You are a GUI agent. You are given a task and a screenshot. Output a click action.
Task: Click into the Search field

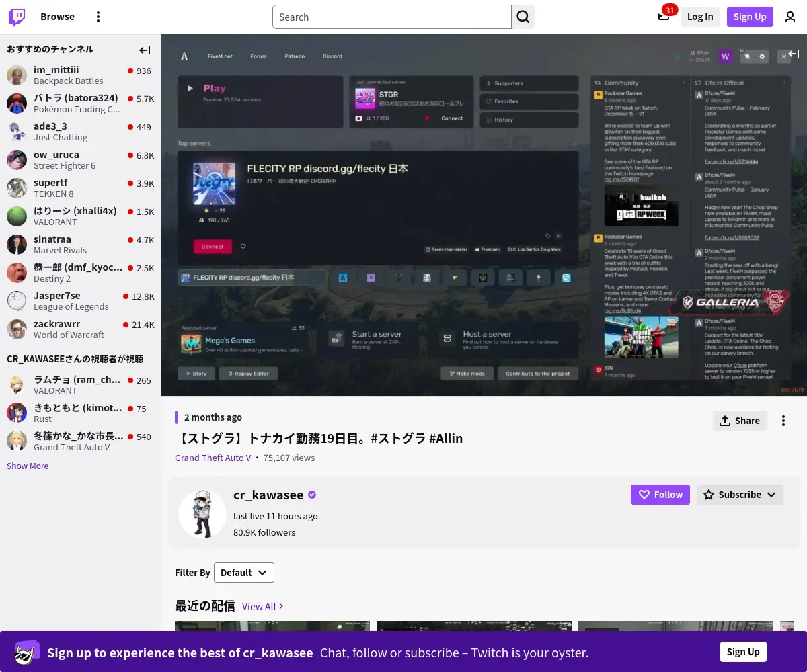click(392, 17)
